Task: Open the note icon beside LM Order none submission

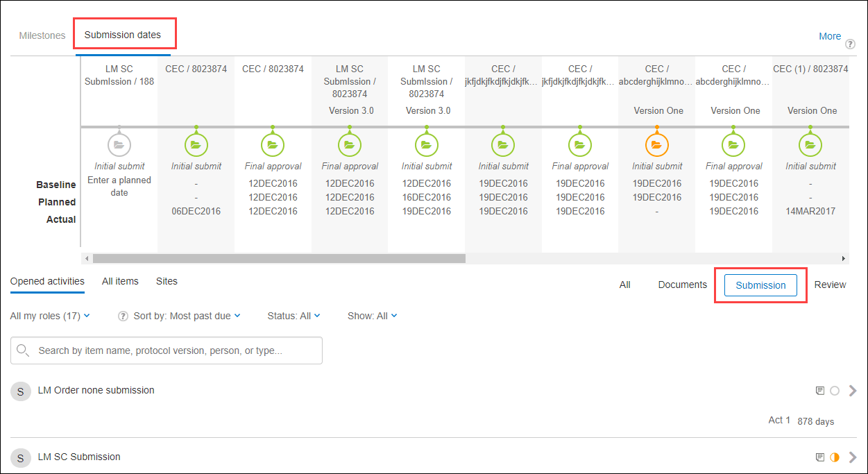Action: 819,390
